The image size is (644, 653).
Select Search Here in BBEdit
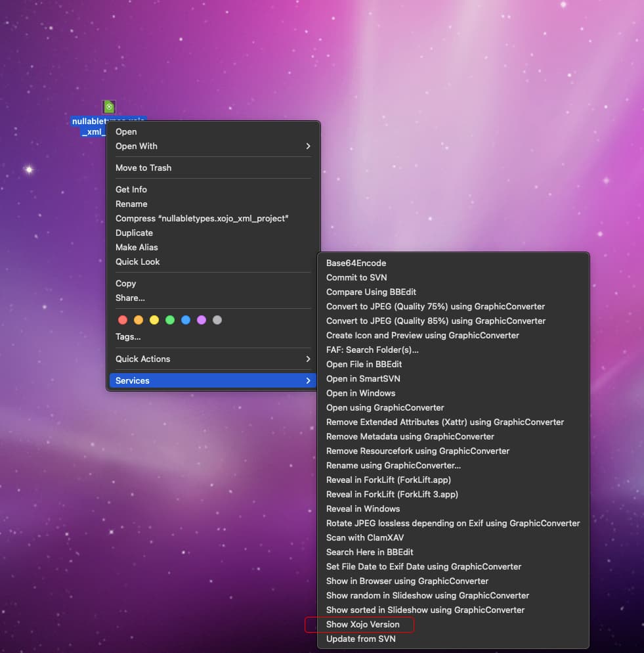click(453, 552)
